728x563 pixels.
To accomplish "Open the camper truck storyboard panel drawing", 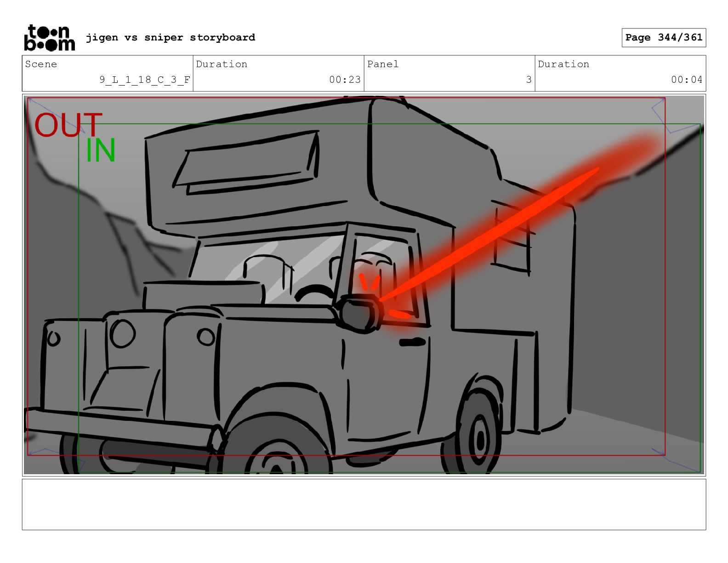I will [364, 285].
